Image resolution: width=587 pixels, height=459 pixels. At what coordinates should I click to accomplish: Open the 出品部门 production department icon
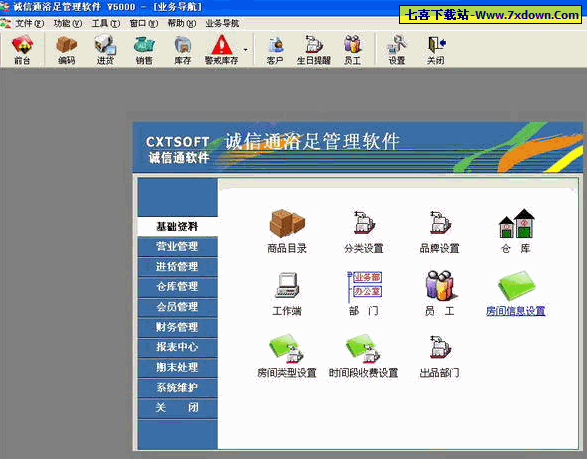point(440,356)
